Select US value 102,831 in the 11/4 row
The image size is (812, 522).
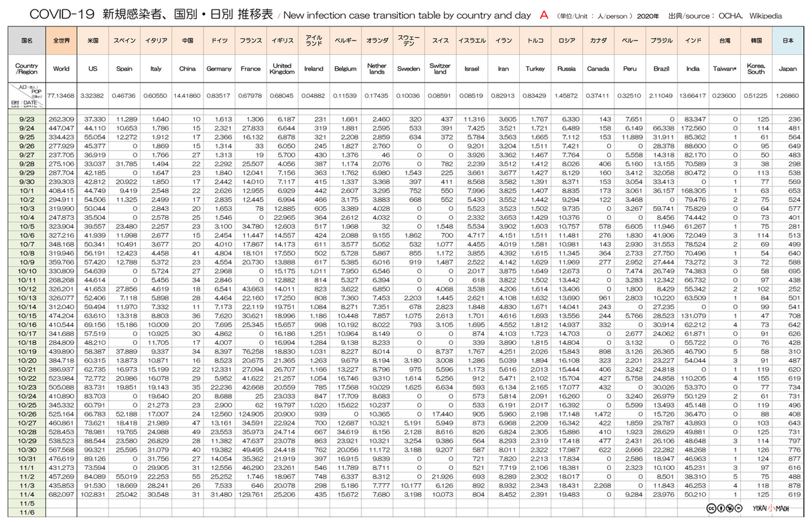pyautogui.click(x=93, y=495)
